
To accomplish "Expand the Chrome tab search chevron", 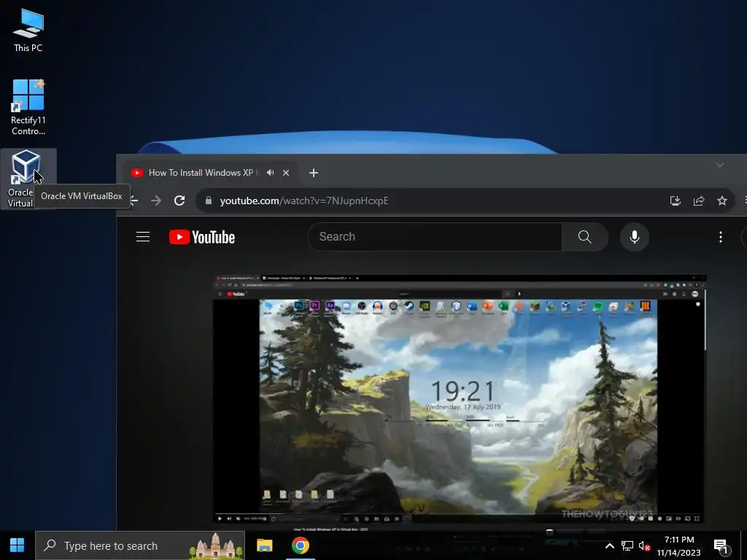I will click(720, 165).
